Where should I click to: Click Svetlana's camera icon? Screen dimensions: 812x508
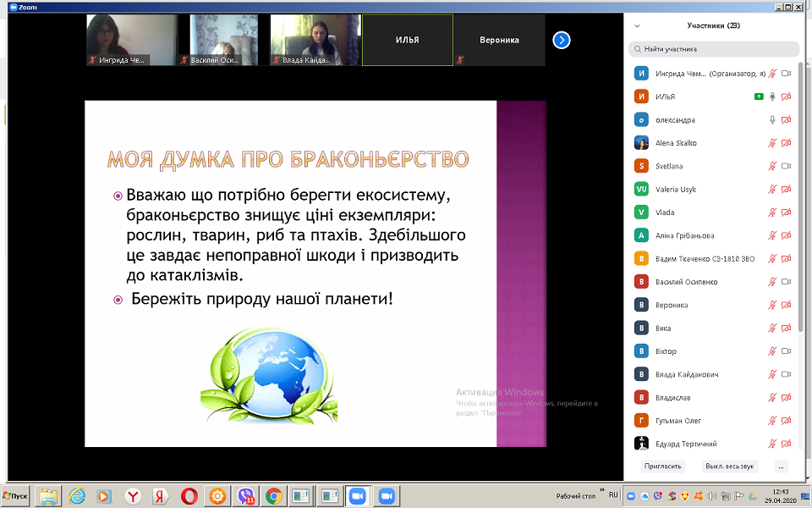point(786,166)
